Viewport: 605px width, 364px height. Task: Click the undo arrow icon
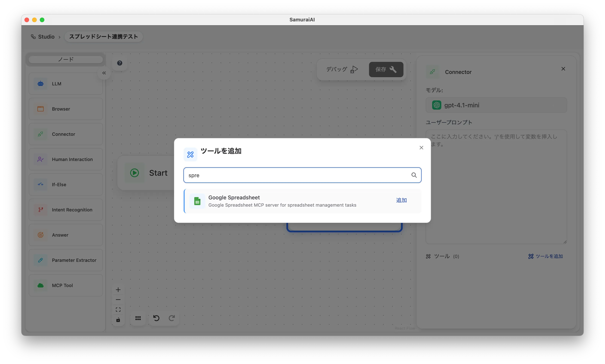[x=156, y=318]
